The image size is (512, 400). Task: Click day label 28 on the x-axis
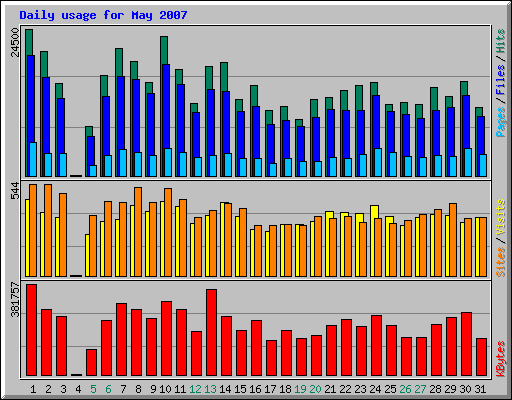click(435, 389)
